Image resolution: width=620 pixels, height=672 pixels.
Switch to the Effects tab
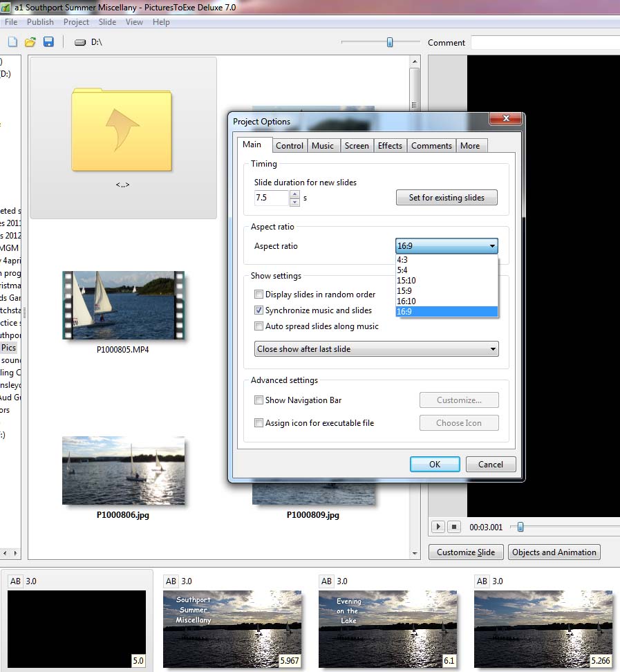(x=390, y=146)
